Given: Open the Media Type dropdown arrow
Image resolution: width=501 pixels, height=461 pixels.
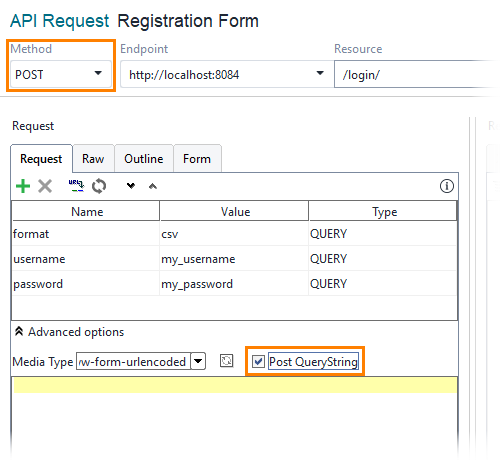Looking at the screenshot, I should (x=198, y=361).
